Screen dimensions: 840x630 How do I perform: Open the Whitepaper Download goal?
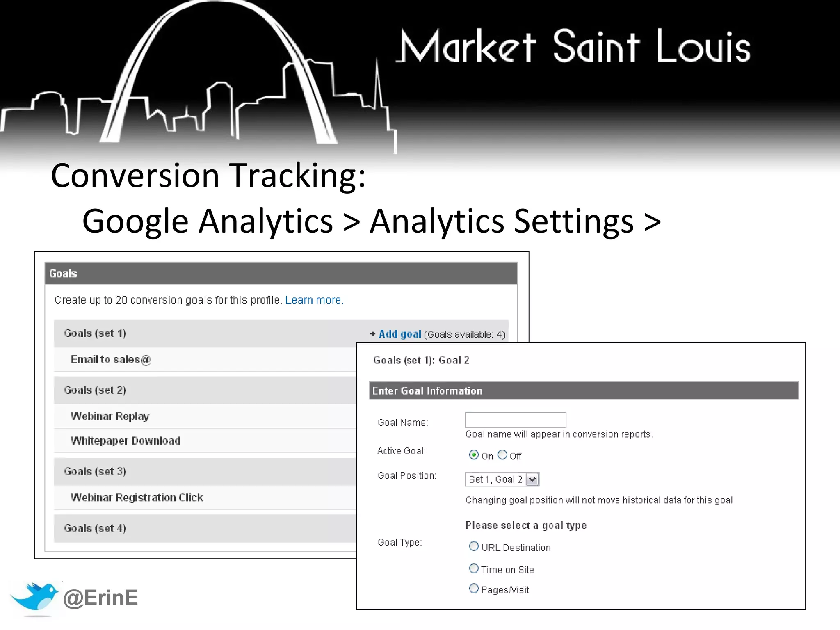tap(126, 441)
